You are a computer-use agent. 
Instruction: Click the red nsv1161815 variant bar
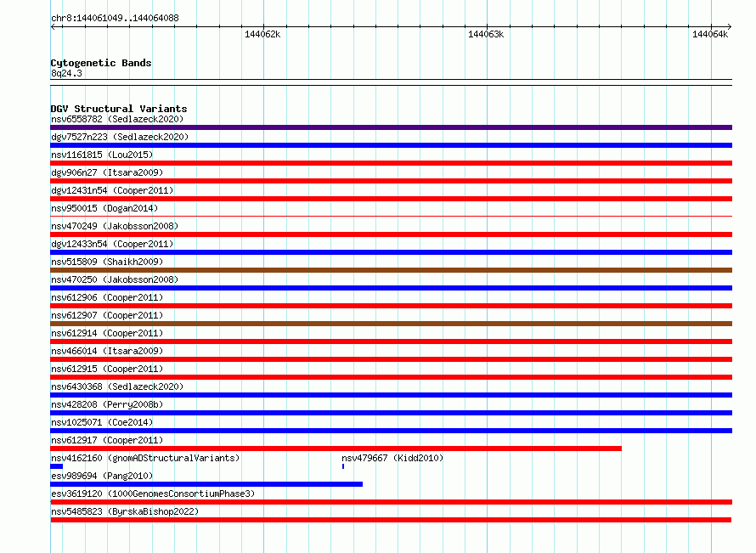[391, 163]
